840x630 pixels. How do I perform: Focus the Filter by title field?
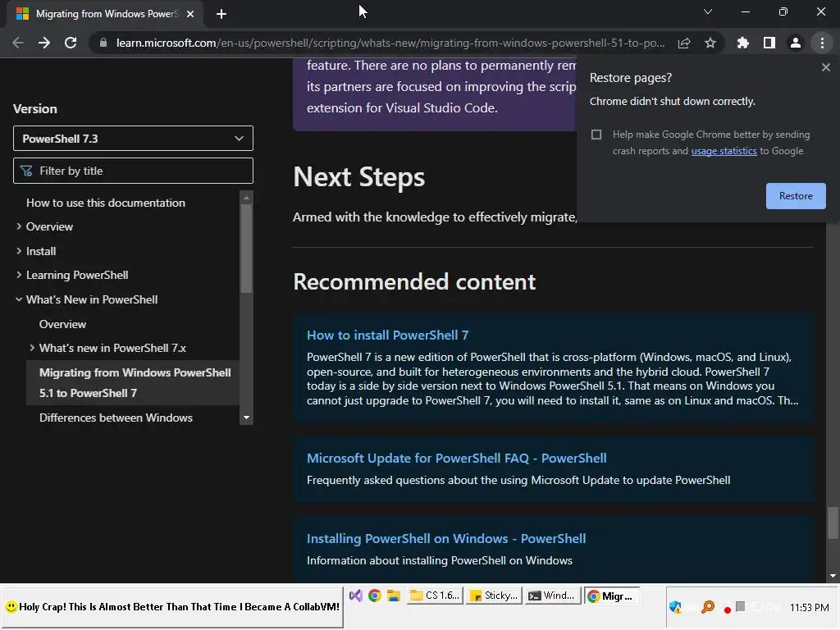pyautogui.click(x=133, y=171)
